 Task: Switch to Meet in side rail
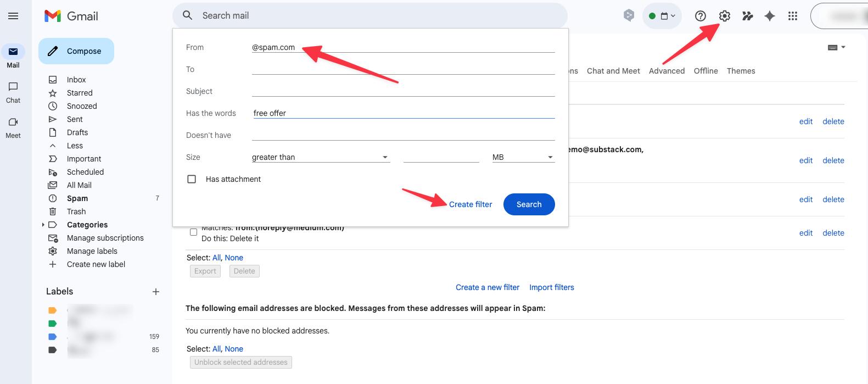tap(13, 127)
